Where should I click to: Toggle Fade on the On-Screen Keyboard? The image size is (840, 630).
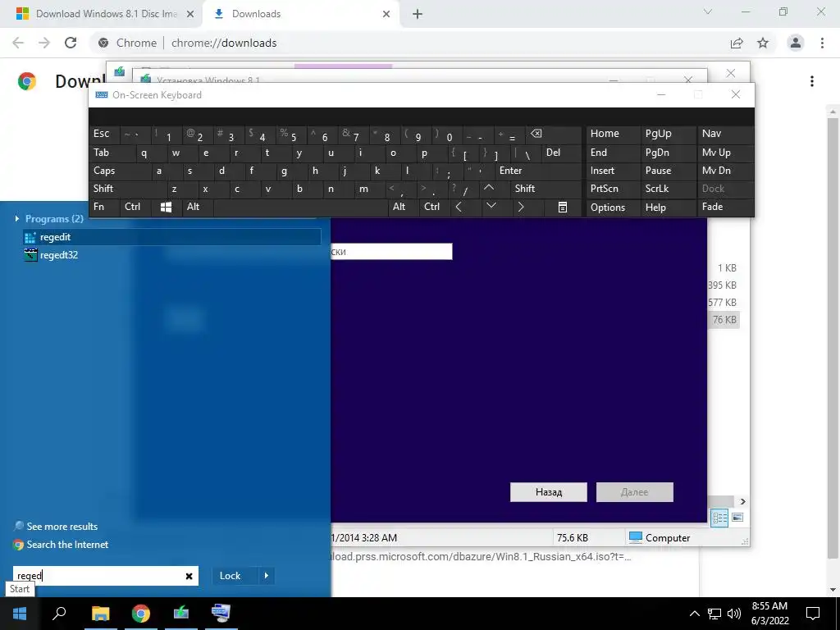(725, 208)
